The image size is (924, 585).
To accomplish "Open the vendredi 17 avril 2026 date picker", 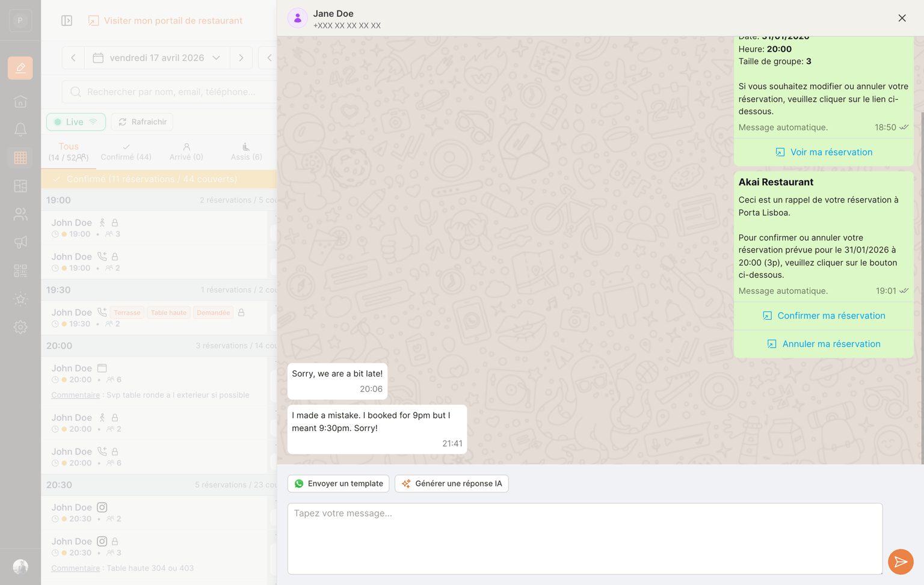I will tap(157, 58).
